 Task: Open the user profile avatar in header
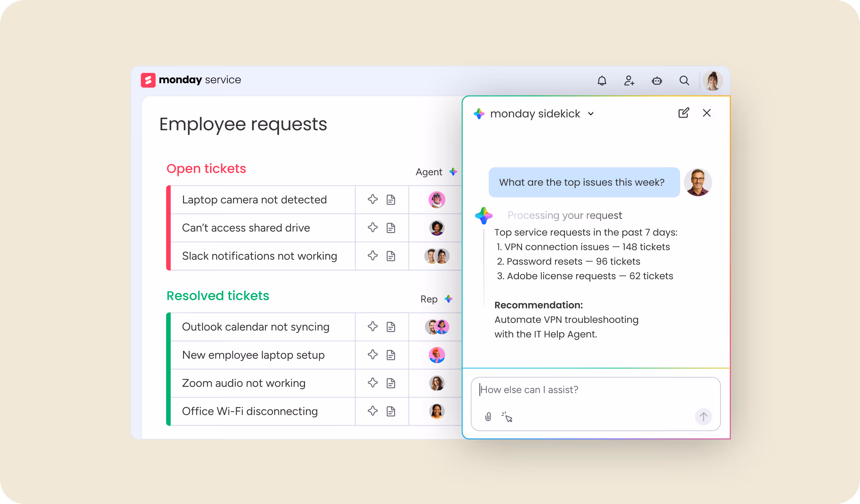pyautogui.click(x=712, y=81)
